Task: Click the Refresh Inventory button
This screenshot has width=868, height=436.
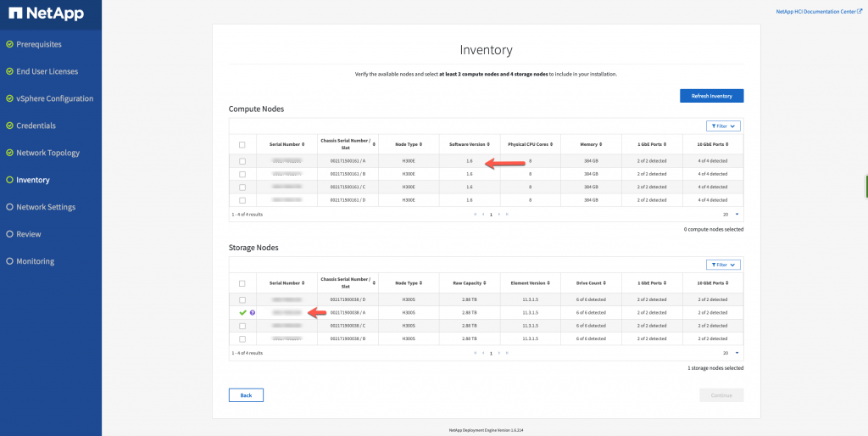Action: [711, 96]
